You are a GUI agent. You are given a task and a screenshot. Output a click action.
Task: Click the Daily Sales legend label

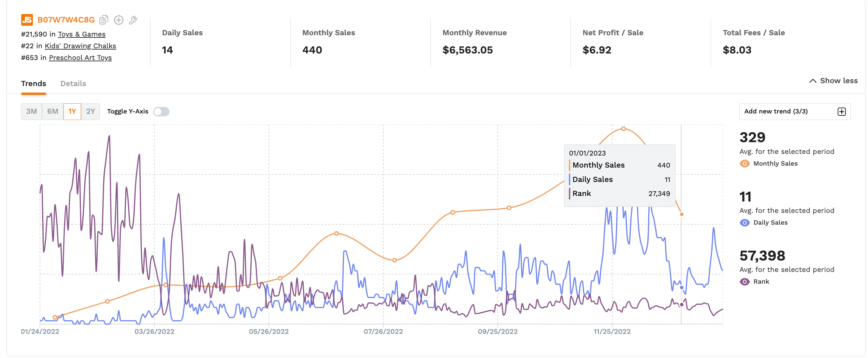770,222
